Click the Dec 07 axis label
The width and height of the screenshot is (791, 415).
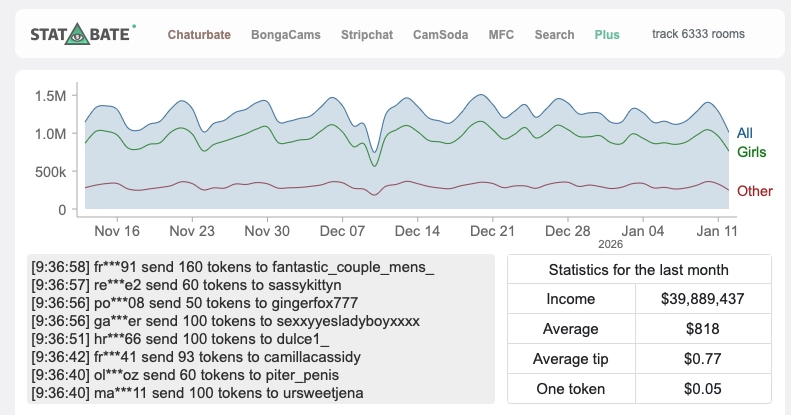click(x=342, y=231)
